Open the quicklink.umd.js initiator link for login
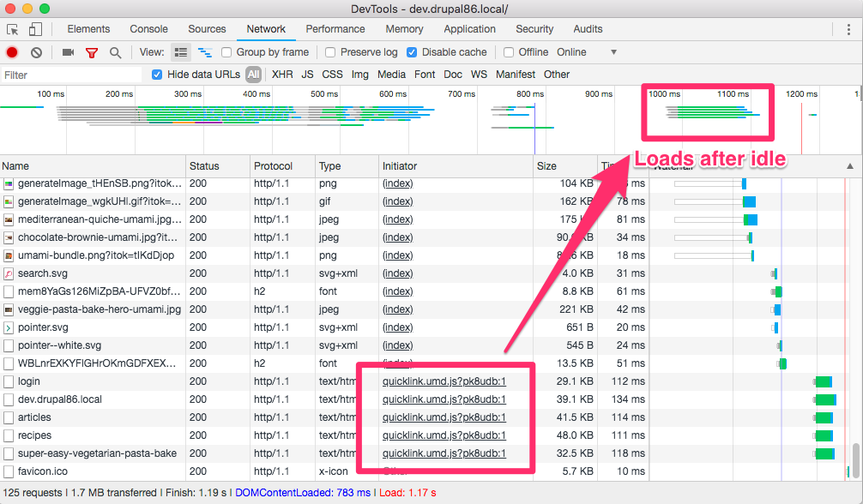863x504 pixels. click(x=443, y=381)
